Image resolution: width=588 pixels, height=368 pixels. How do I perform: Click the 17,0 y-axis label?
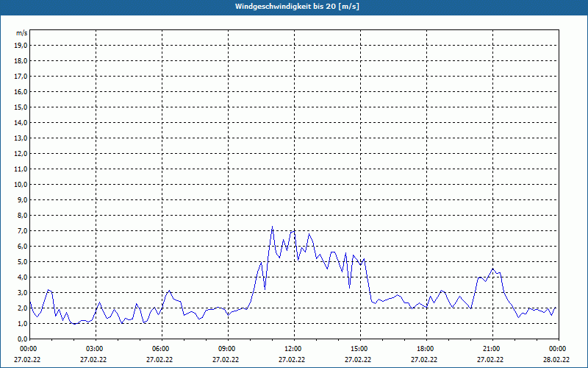point(20,77)
